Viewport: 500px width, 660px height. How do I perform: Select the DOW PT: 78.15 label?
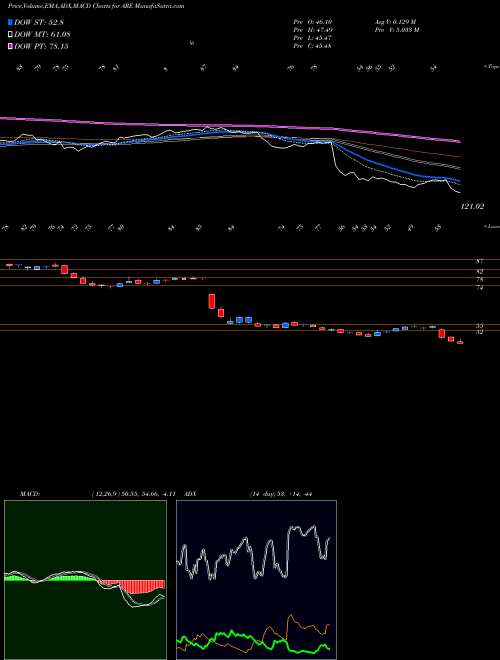41,46
